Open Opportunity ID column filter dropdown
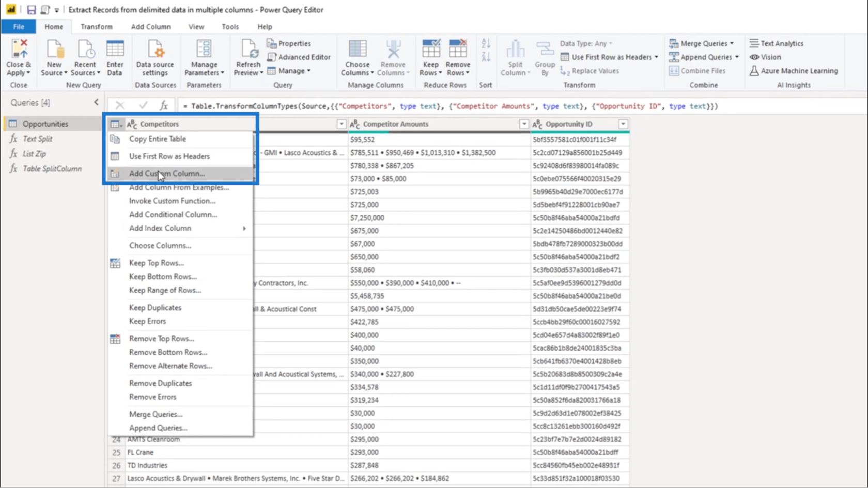The width and height of the screenshot is (868, 488). (x=623, y=124)
